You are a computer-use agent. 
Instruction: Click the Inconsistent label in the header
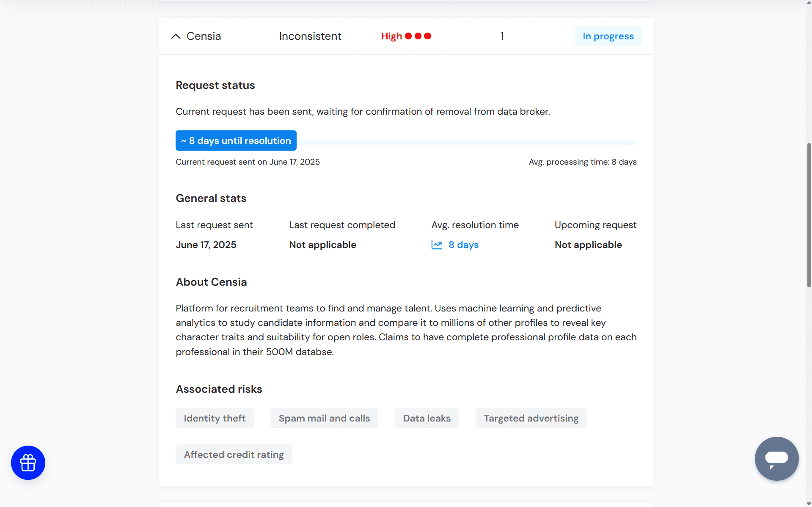point(310,36)
